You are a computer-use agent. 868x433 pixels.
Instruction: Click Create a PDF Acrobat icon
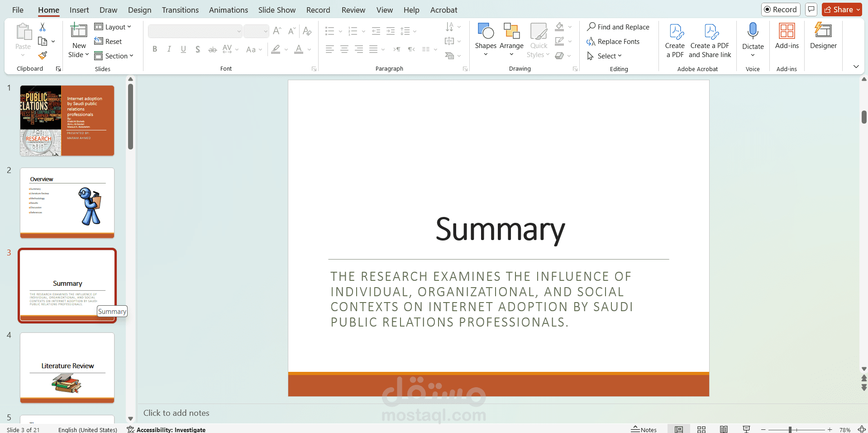pos(675,41)
